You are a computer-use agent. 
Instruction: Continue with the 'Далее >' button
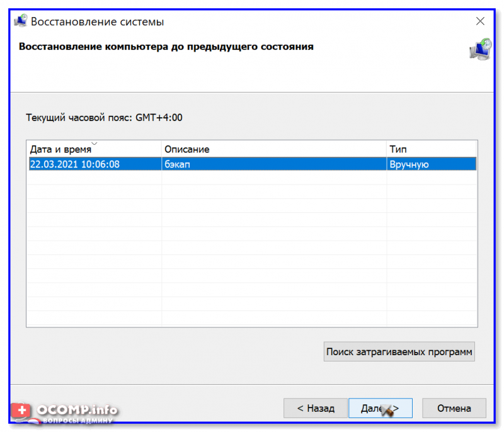[381, 408]
